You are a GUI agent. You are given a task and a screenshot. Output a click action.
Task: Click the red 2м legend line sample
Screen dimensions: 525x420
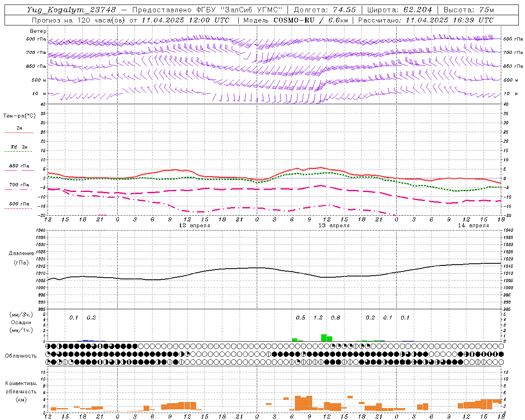coord(19,132)
